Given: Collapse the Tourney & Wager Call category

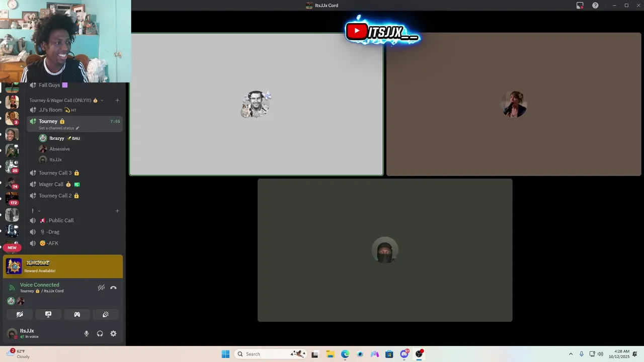Looking at the screenshot, I should [x=66, y=100].
